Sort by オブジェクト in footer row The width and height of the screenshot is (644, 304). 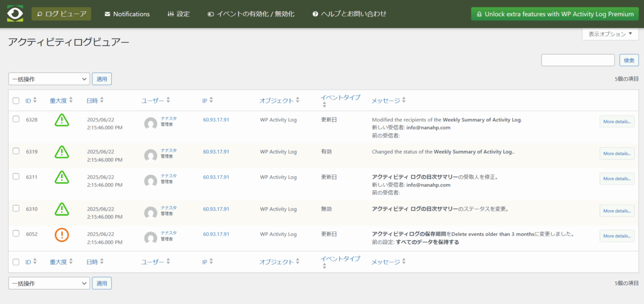280,262
